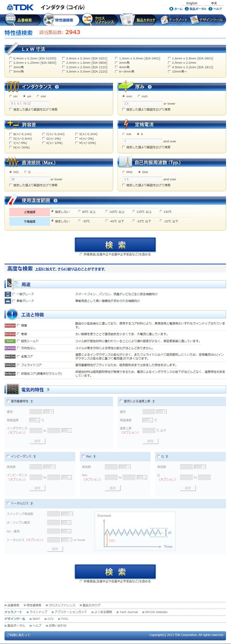Open the English language link
Image resolution: width=231 pixels, height=644 pixels.
192,3
